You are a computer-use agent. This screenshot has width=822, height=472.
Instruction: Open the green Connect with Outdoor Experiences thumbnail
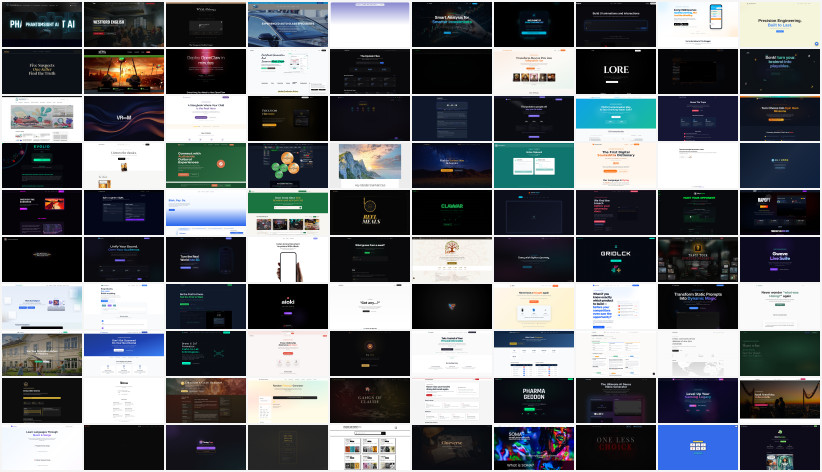pyautogui.click(x=206, y=166)
